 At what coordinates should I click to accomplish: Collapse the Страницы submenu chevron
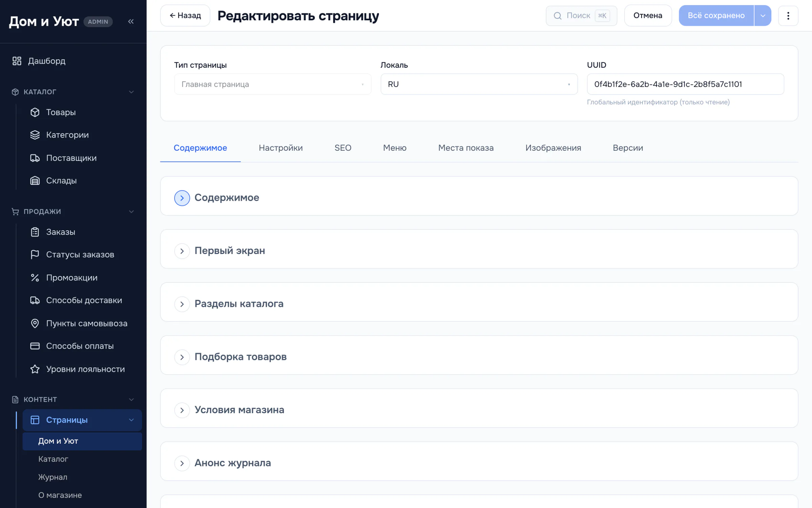point(131,420)
